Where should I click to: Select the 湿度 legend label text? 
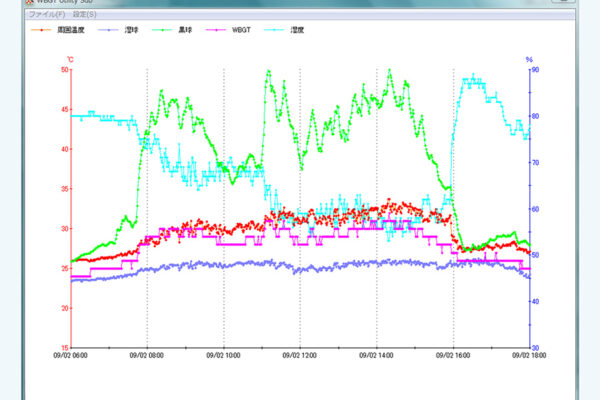tap(298, 29)
